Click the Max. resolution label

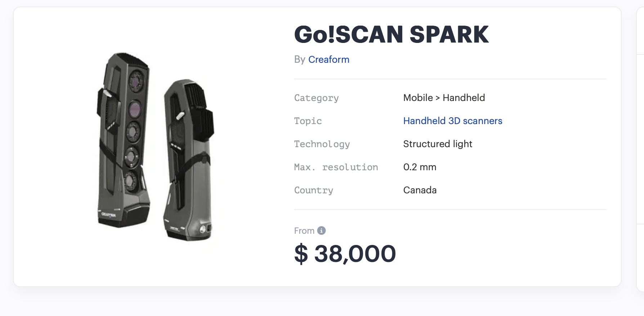[336, 167]
